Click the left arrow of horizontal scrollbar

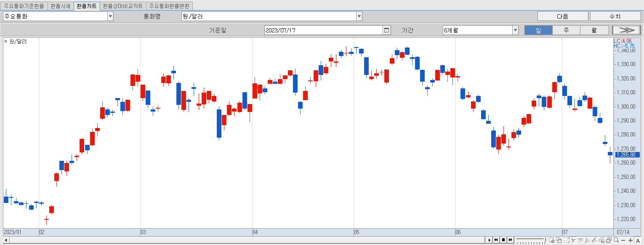(x=5, y=240)
